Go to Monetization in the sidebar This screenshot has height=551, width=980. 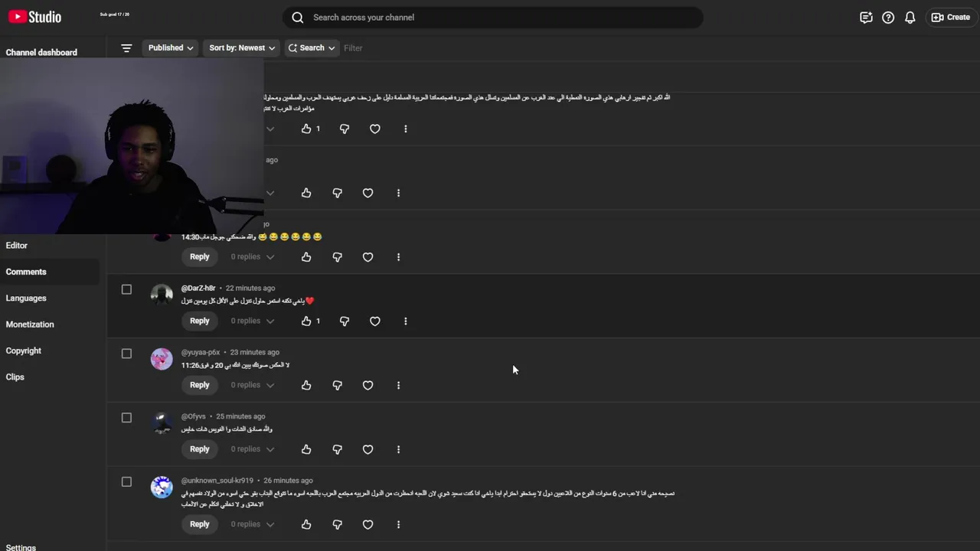click(30, 324)
